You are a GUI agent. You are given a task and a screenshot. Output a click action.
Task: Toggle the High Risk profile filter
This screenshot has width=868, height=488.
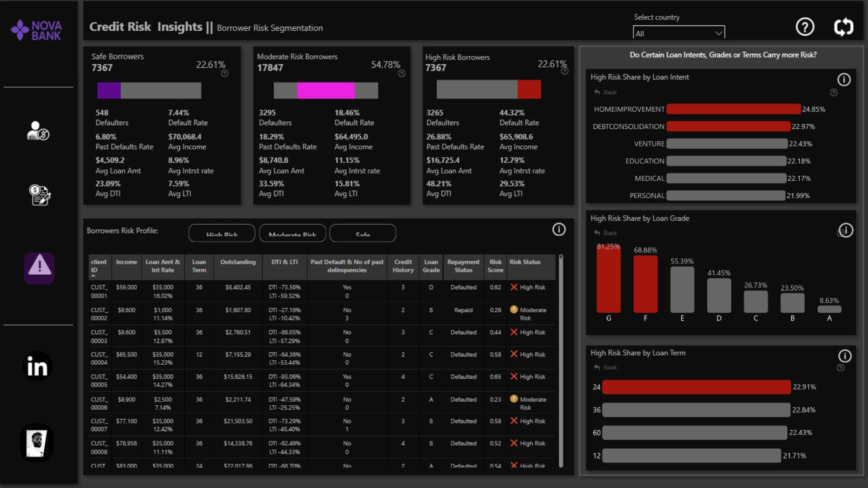click(x=222, y=233)
